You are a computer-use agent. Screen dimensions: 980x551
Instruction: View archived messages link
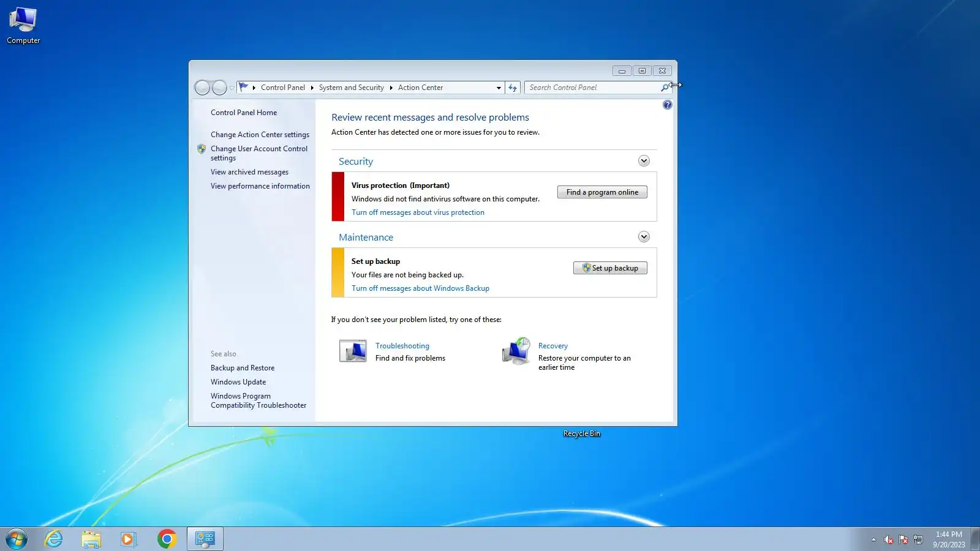click(249, 172)
